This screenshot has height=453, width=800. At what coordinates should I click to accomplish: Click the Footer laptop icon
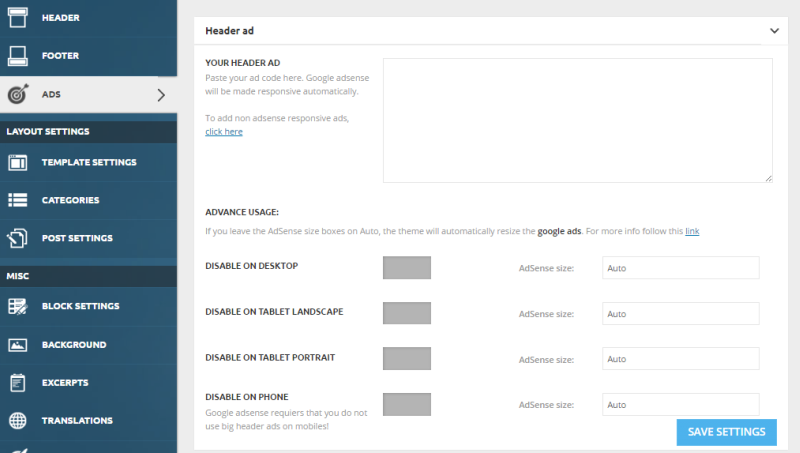click(x=17, y=56)
